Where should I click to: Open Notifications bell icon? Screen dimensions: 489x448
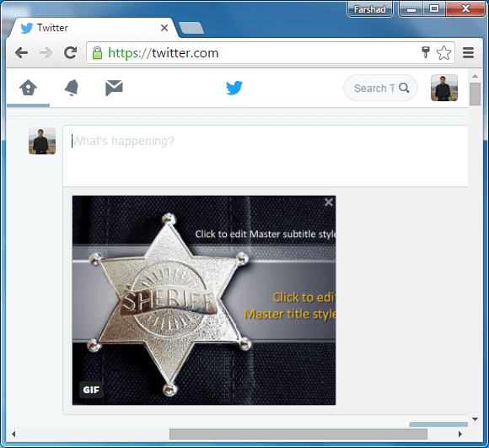pyautogui.click(x=72, y=88)
